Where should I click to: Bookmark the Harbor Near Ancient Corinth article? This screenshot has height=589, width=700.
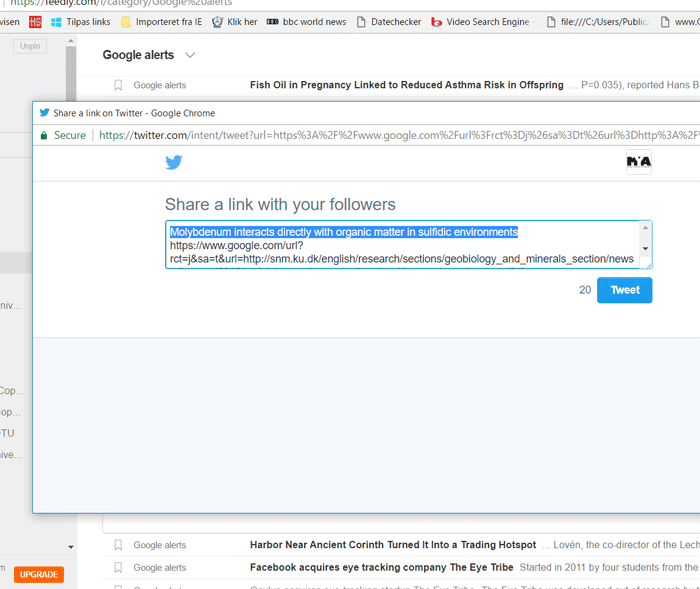coord(118,545)
